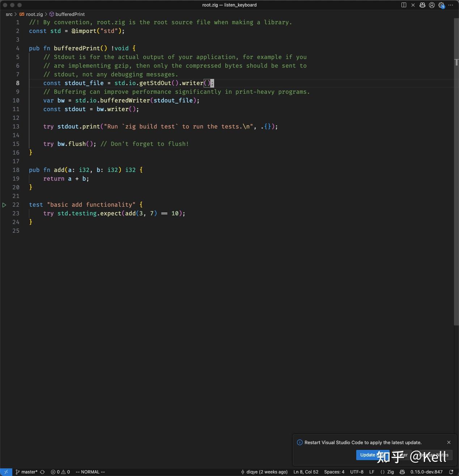Image resolution: width=459 pixels, height=476 pixels.
Task: Change indentation via Spaces: 4
Action: [334, 472]
